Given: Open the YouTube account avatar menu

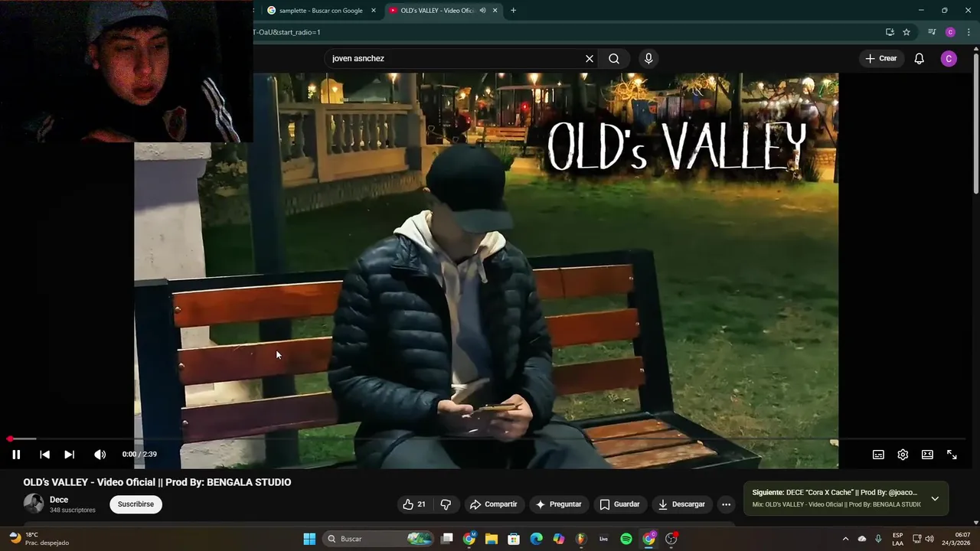Looking at the screenshot, I should click(x=949, y=59).
